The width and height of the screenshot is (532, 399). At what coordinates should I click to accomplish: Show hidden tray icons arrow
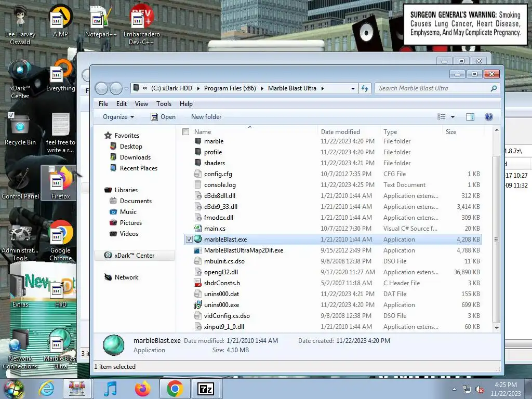454,390
